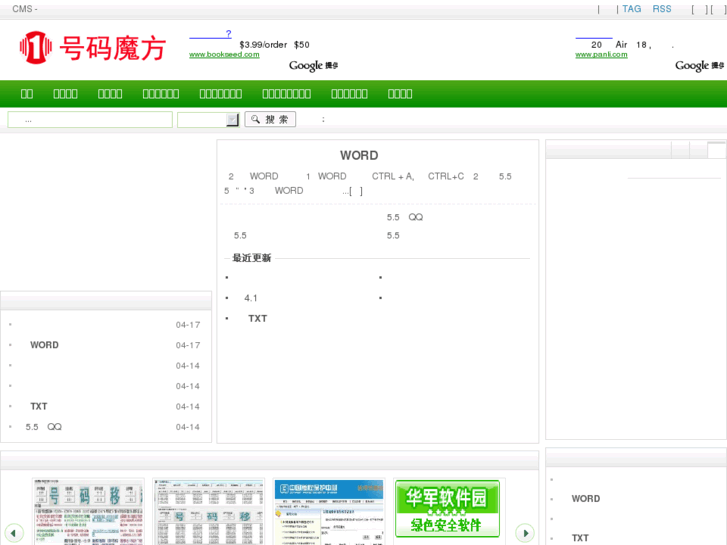Image resolution: width=727 pixels, height=545 pixels.
Task: Click the 号码魔方 site logo
Action: pyautogui.click(x=92, y=47)
